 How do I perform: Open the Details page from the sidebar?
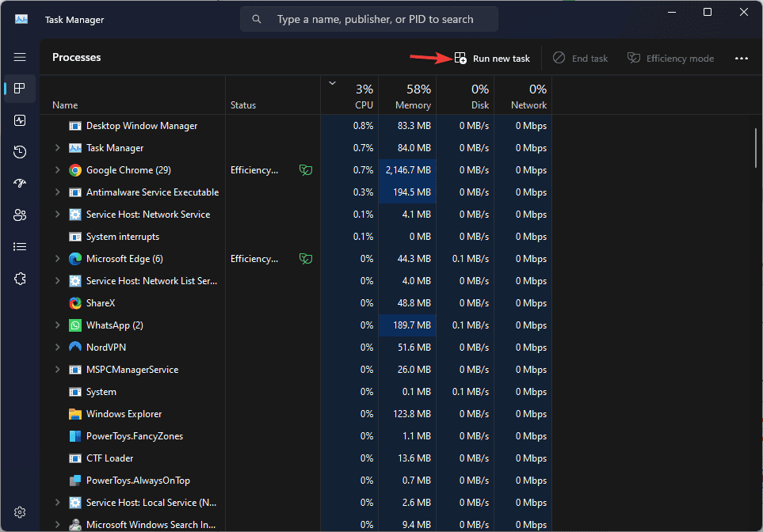[20, 246]
